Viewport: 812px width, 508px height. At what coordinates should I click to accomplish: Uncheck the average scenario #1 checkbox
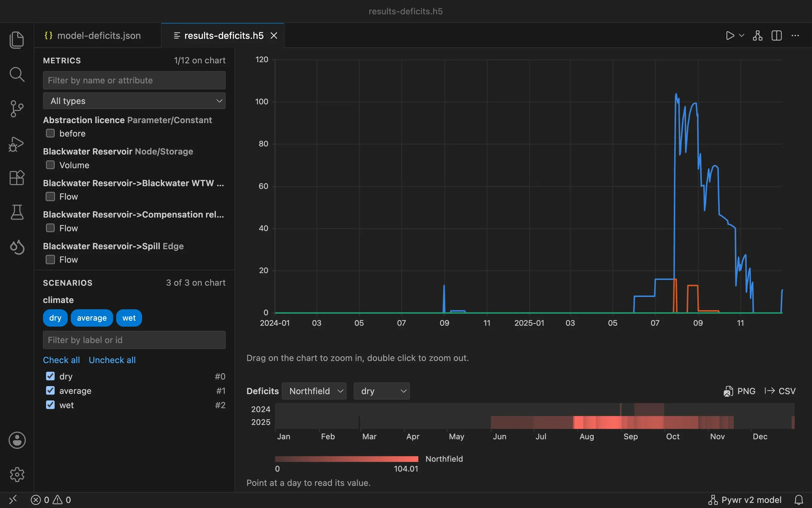click(50, 390)
